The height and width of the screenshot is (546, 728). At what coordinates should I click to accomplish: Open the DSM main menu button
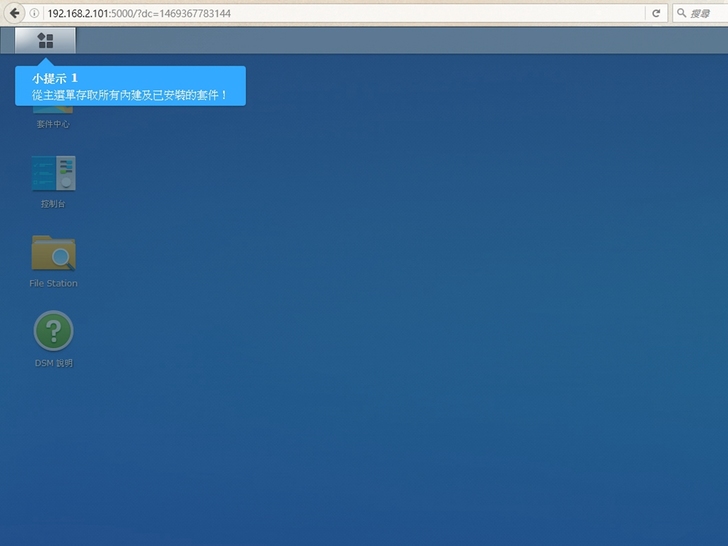tap(45, 40)
